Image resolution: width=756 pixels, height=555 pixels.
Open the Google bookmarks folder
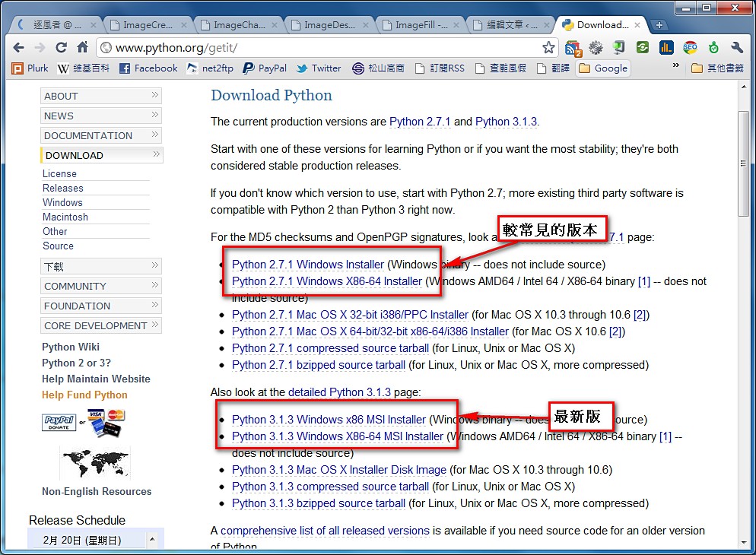tap(603, 68)
